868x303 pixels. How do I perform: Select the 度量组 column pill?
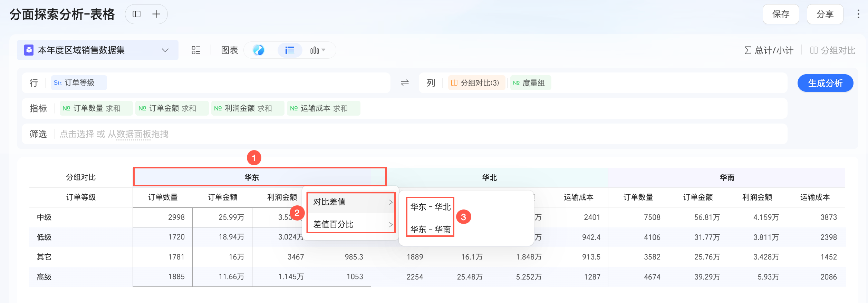tap(530, 83)
